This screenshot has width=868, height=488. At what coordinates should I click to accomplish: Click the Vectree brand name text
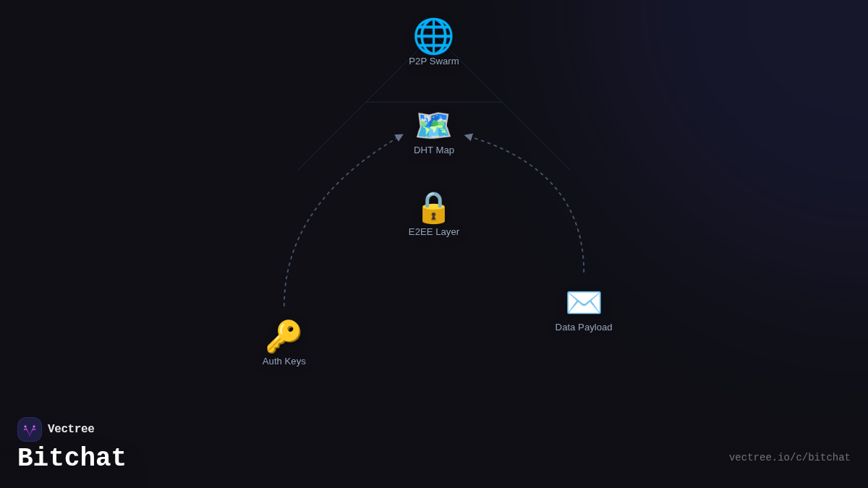pyautogui.click(x=71, y=429)
